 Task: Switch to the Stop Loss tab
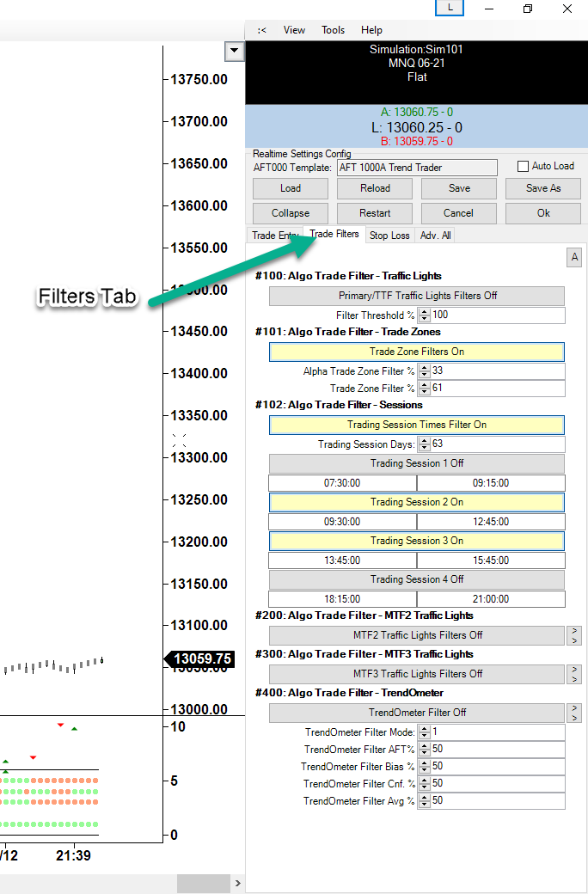(389, 235)
